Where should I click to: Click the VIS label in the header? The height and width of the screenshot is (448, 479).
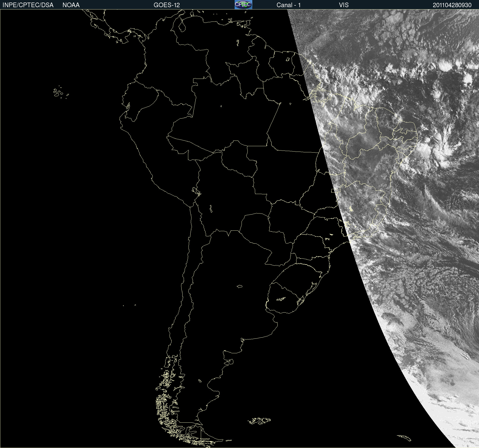click(344, 5)
